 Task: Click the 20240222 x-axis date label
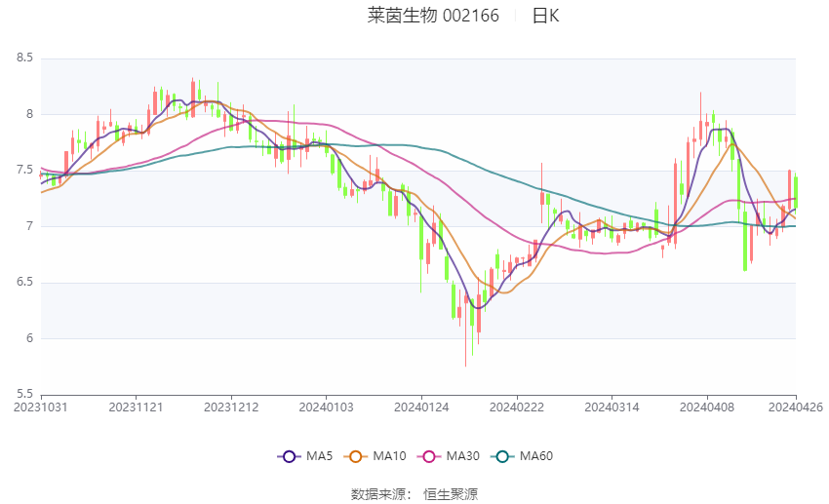[x=517, y=407]
